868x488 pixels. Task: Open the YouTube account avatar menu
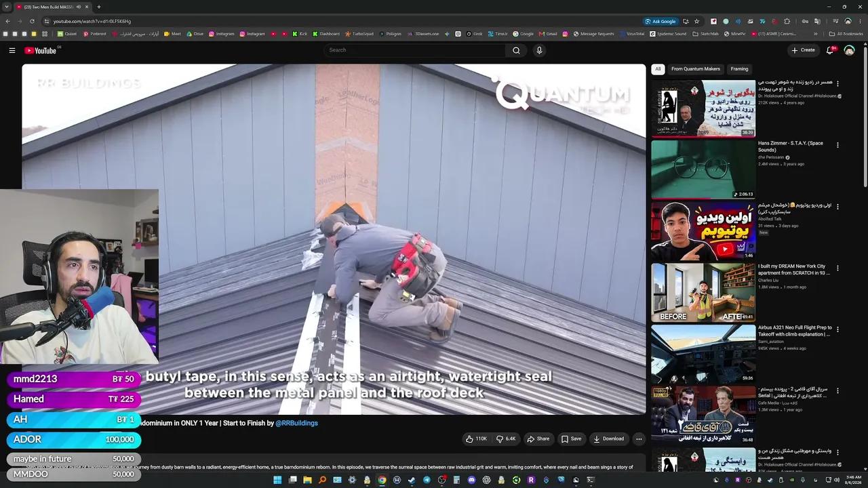pos(849,50)
